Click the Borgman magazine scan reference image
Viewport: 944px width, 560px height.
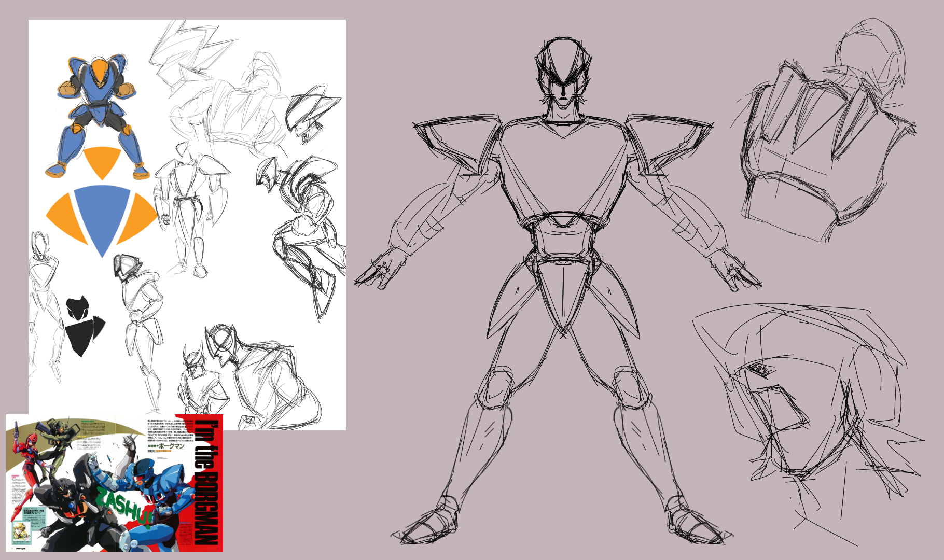[114, 482]
